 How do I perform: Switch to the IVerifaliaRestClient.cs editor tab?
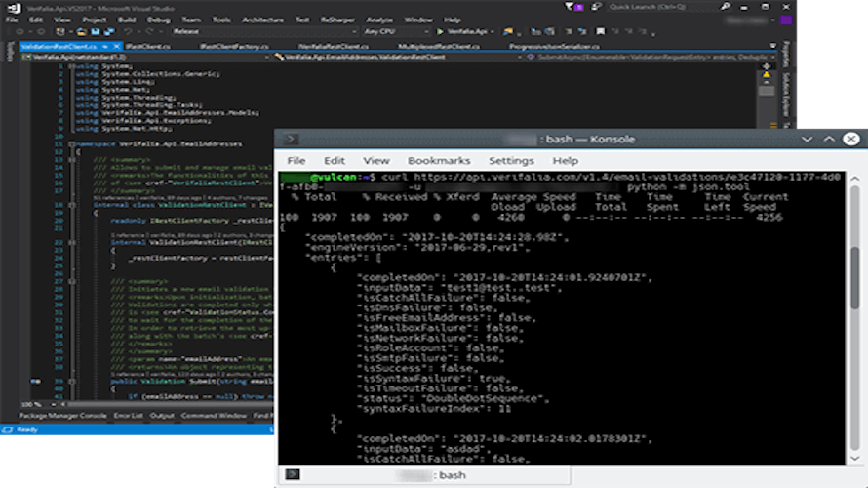[334, 47]
